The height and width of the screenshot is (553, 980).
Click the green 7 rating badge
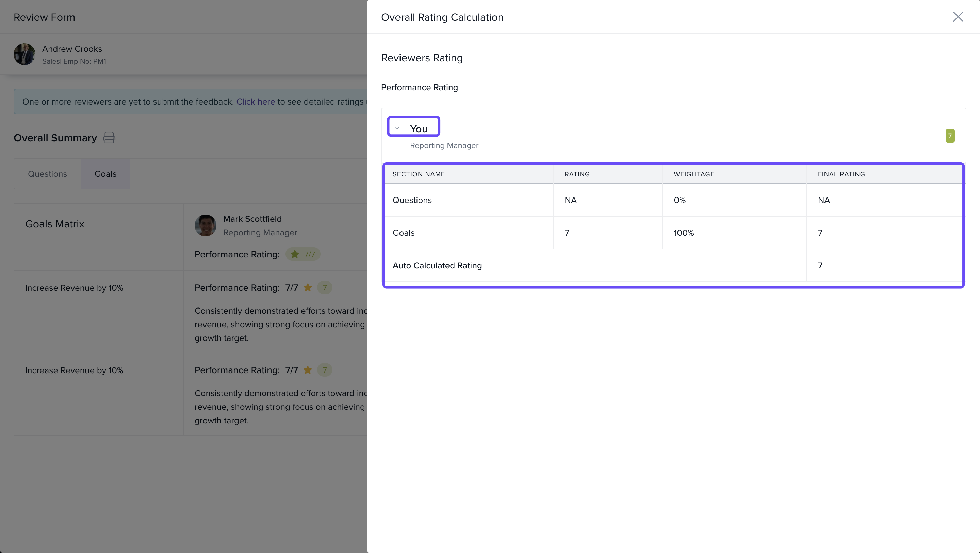pos(950,136)
